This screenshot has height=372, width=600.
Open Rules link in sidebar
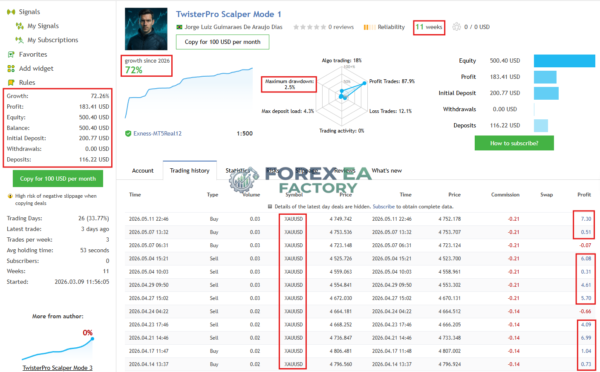pyautogui.click(x=27, y=82)
